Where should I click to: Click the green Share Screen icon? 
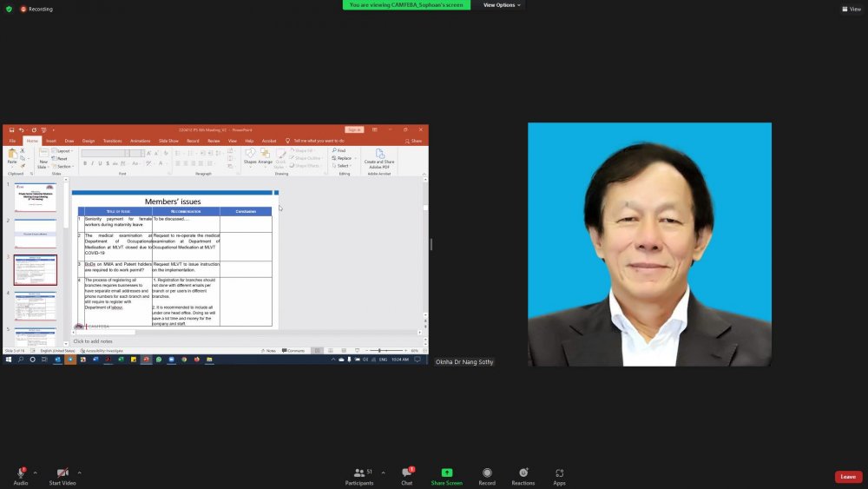(447, 473)
